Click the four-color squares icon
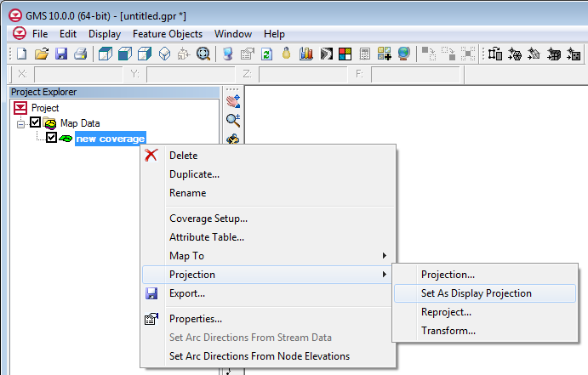Viewport: 588px width, 375px height. click(x=345, y=54)
